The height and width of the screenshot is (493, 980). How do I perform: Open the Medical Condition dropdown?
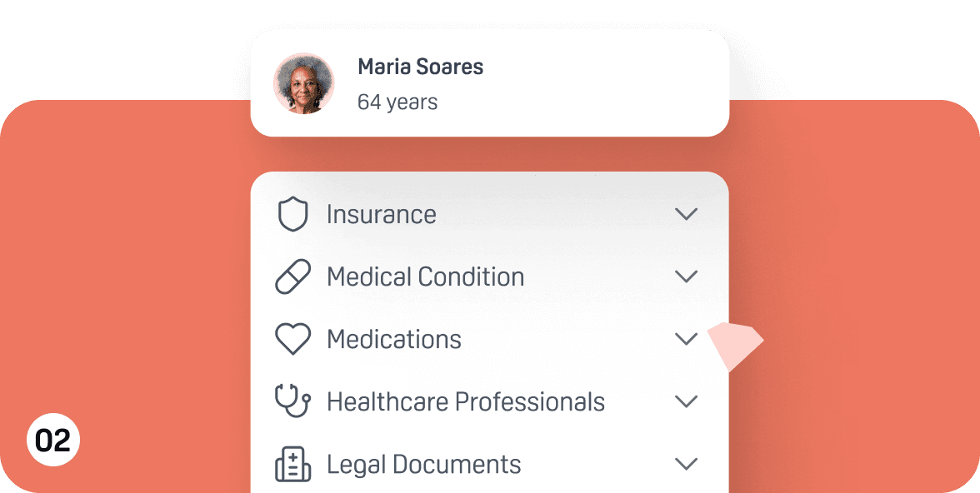686,276
